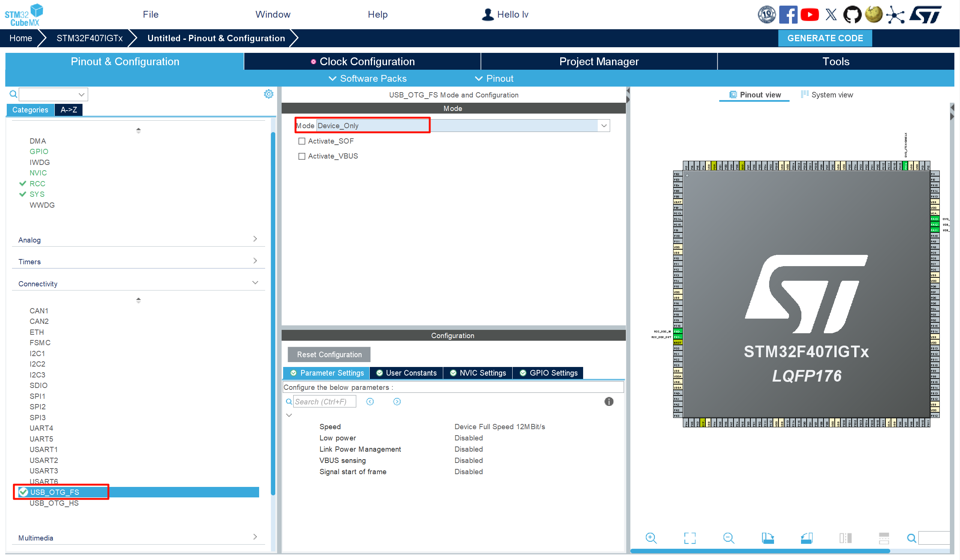Select USB_OTG_HS in the Connectivity list

54,503
